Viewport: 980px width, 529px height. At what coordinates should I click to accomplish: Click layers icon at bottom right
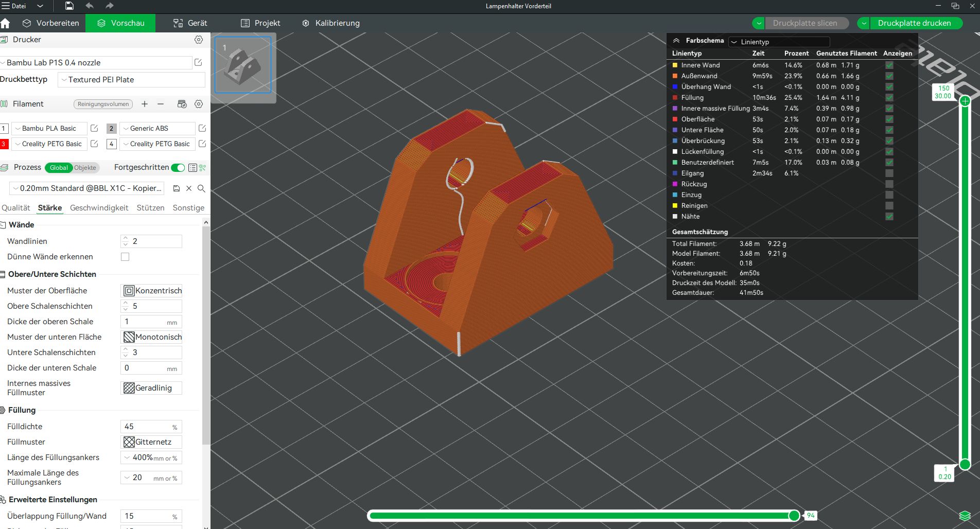pos(965,516)
